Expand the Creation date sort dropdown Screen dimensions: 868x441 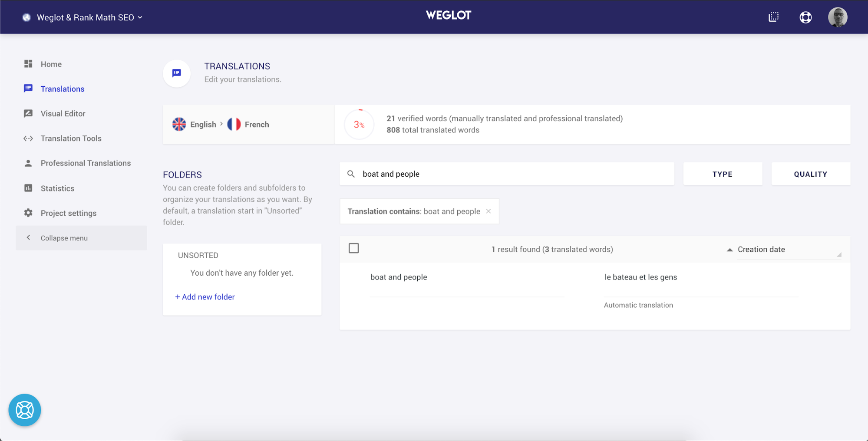[x=788, y=250]
